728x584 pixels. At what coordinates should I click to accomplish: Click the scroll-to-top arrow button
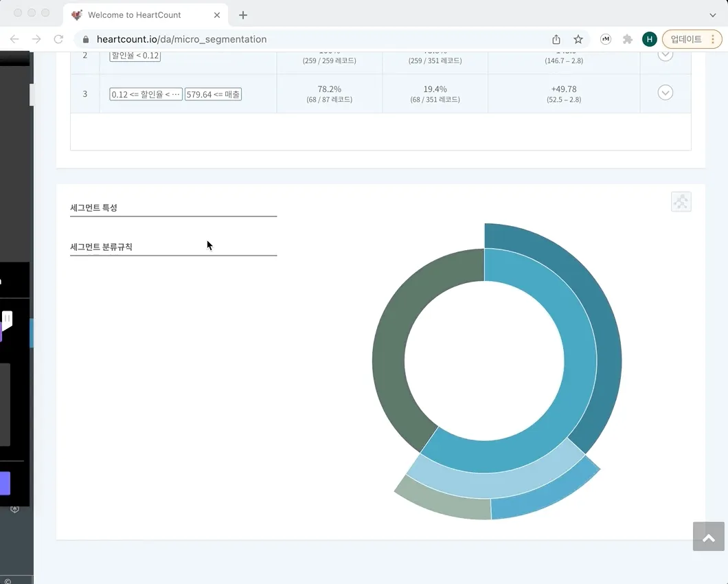pos(709,537)
